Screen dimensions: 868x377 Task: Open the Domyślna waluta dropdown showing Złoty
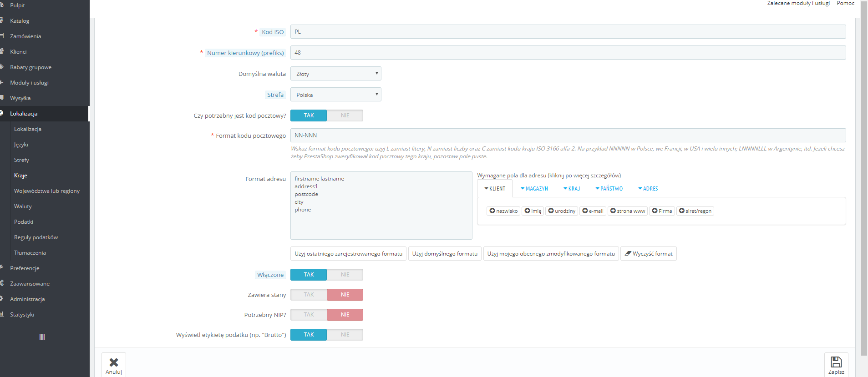point(336,74)
